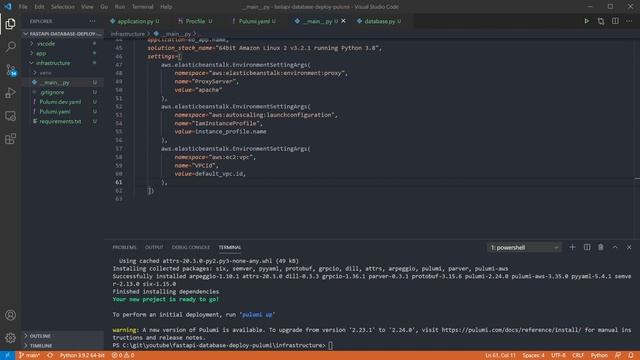Open the Source Control view icon
The height and width of the screenshot is (360, 640).
point(10,70)
